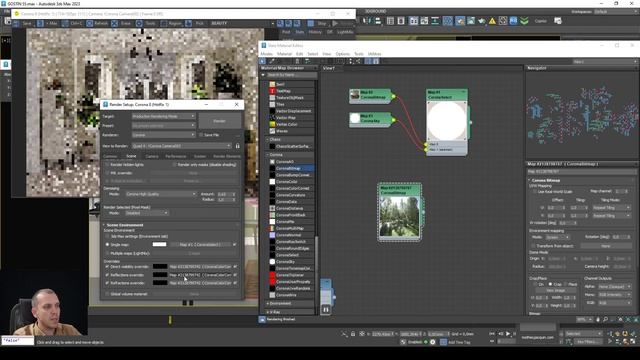The width and height of the screenshot is (640, 360).
Task: Click the Direct visibility override black swatch
Action: click(x=160, y=267)
